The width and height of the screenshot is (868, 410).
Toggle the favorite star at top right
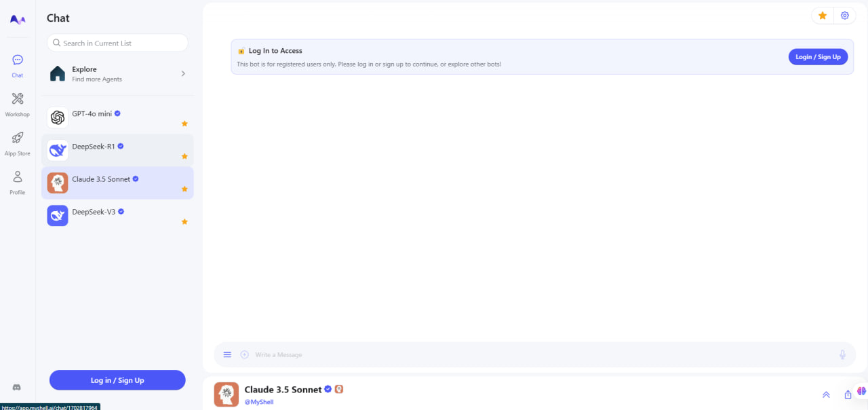point(823,16)
